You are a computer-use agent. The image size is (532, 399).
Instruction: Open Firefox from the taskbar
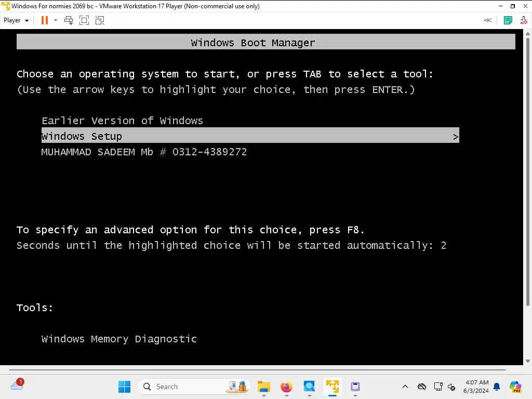286,387
